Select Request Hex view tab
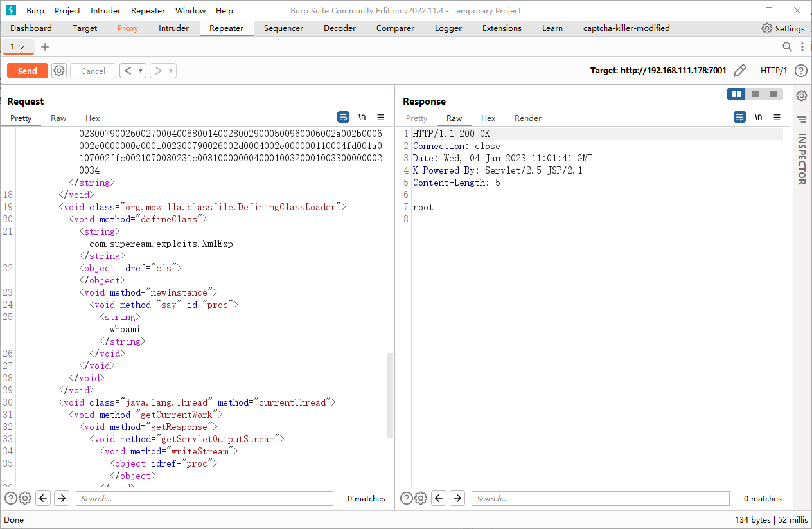812x529 pixels. [x=93, y=118]
